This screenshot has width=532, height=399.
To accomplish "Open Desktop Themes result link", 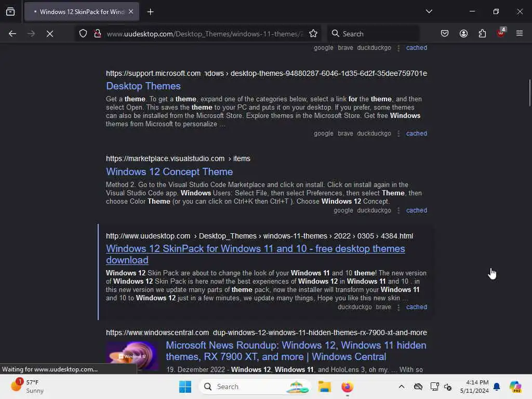I will pos(143,86).
